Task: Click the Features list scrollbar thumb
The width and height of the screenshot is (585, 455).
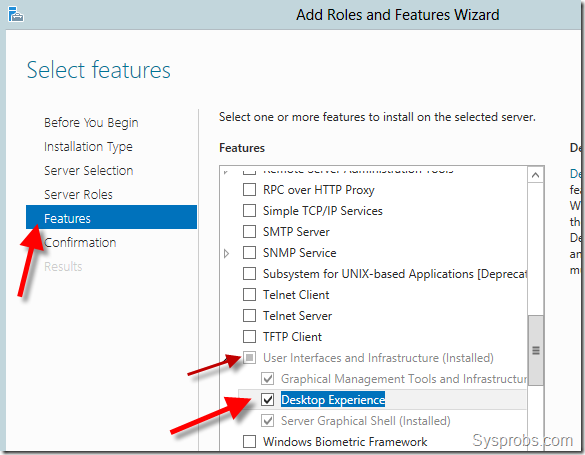Action: pyautogui.click(x=536, y=350)
